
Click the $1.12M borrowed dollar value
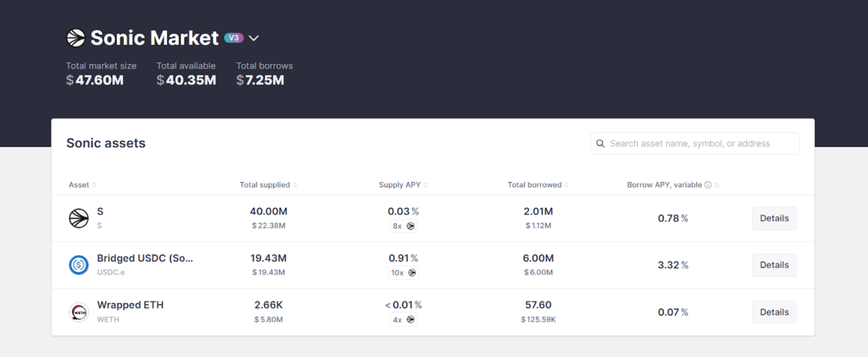pos(539,225)
